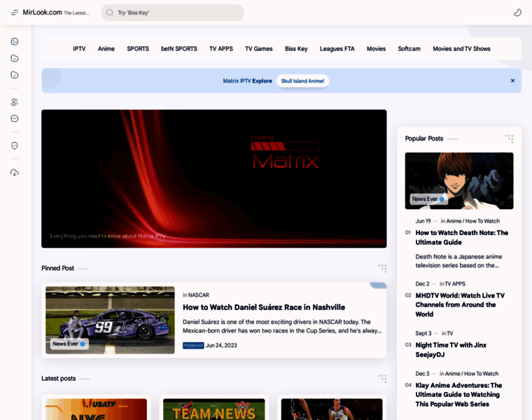This screenshot has height=420, width=532.
Task: Click the cloud download sidebar icon
Action: pyautogui.click(x=15, y=173)
